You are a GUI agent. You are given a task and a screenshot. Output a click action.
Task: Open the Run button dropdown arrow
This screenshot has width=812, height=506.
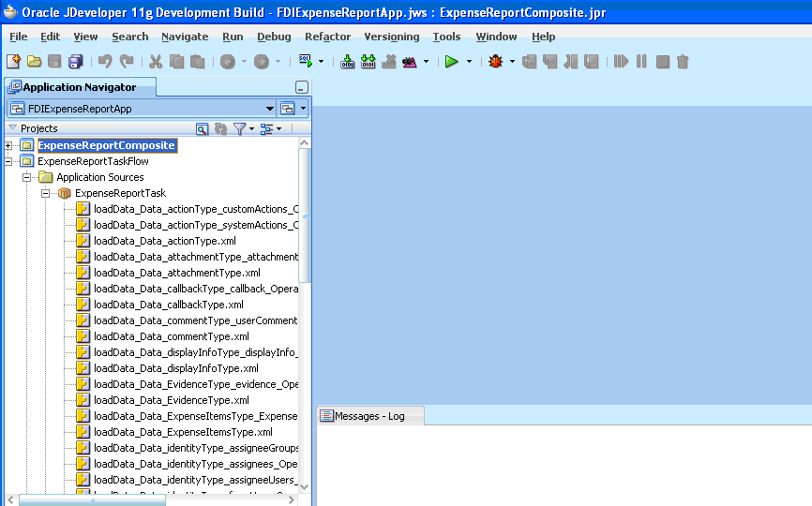pyautogui.click(x=469, y=62)
